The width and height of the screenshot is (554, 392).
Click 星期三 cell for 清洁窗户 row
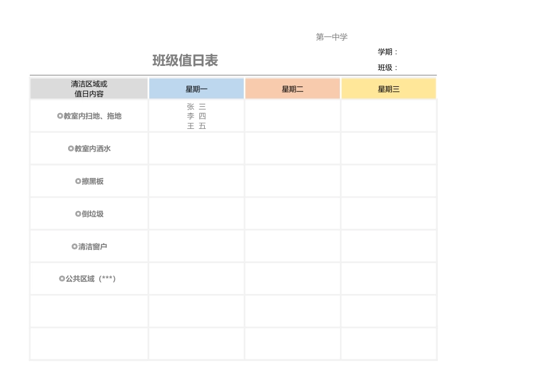[x=388, y=246]
